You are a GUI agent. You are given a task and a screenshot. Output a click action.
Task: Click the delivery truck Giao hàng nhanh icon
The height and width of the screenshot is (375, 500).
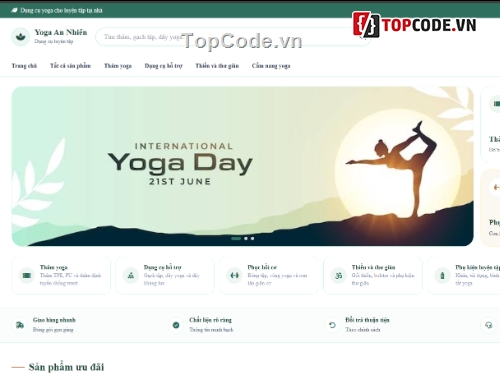tap(20, 325)
